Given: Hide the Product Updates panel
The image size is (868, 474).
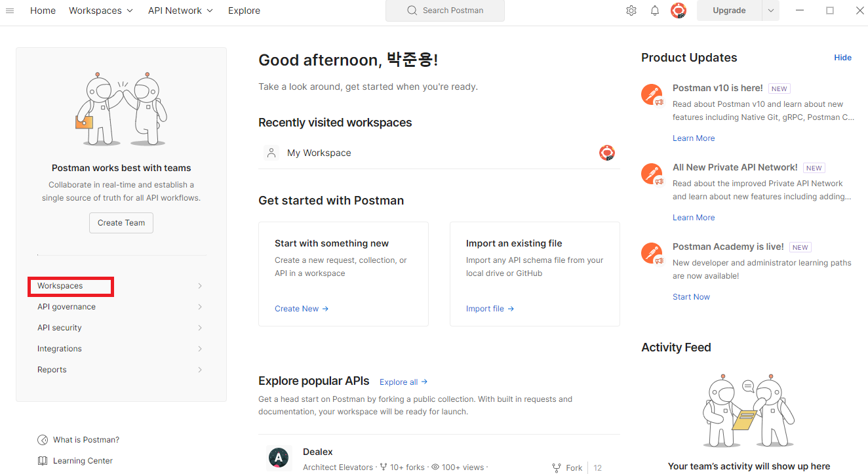Looking at the screenshot, I should coord(842,58).
